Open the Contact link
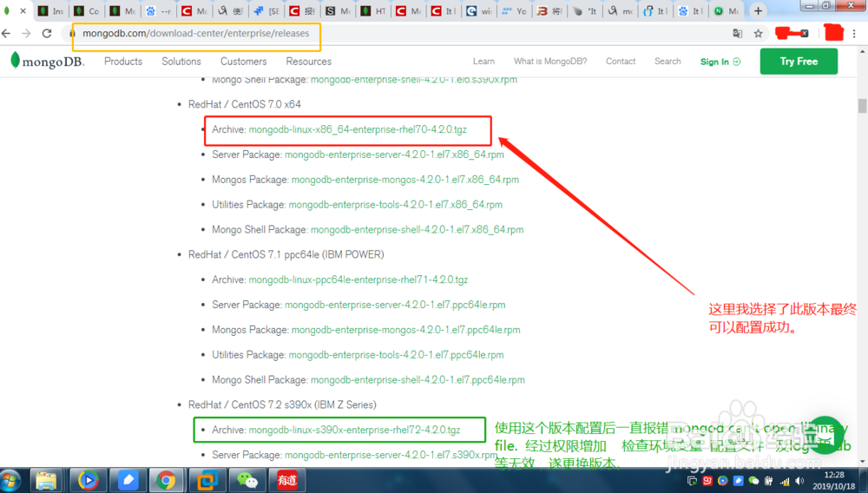Screen dimensions: 868x493 [x=621, y=62]
